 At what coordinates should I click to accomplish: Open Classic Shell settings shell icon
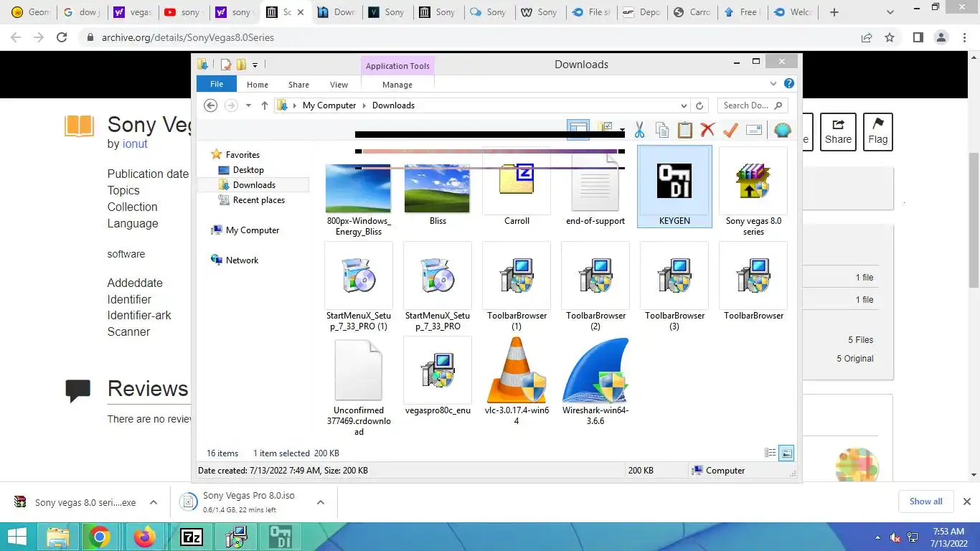point(782,130)
